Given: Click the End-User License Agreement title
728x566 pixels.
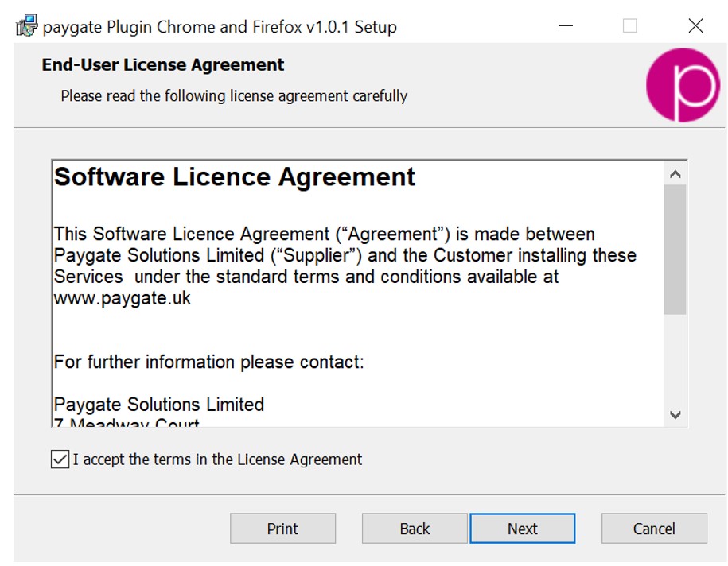Looking at the screenshot, I should 163,65.
